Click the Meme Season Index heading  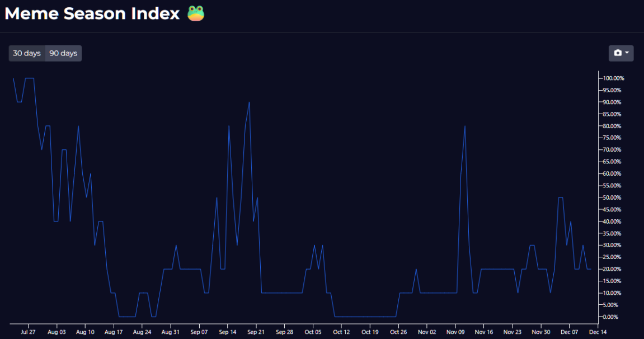pos(92,14)
